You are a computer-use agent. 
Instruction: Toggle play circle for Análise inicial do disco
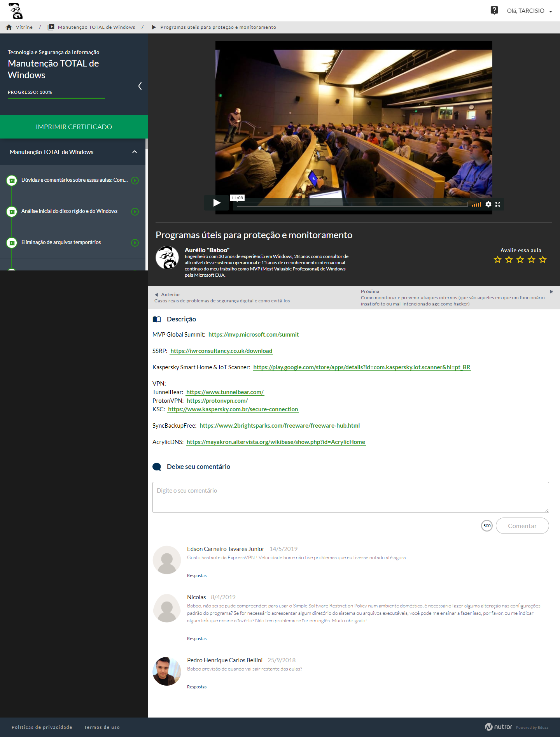[x=135, y=212]
